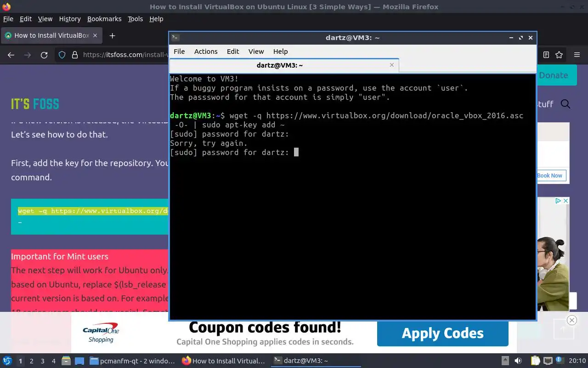Open Firefox Help menu
Image resolution: width=588 pixels, height=368 pixels.
point(156,19)
